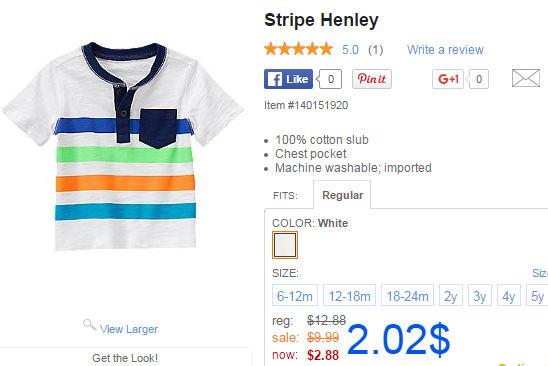Switch to the Regular fit tab

pos(342,195)
